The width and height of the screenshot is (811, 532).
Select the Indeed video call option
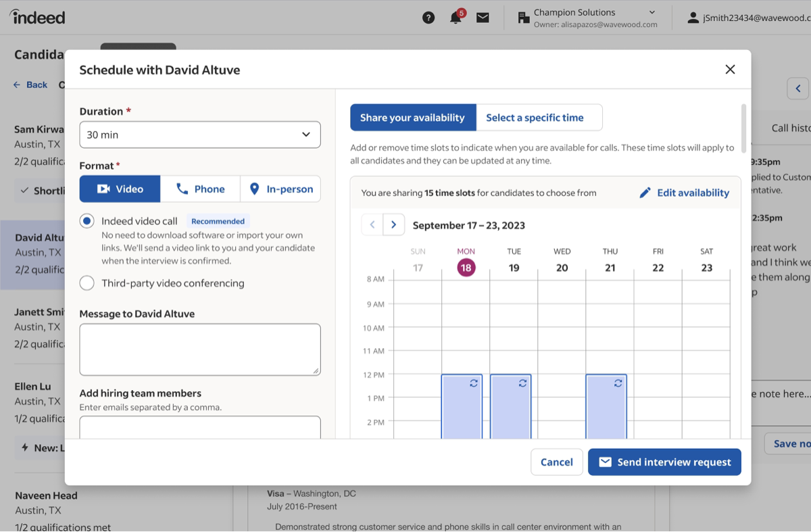87,220
